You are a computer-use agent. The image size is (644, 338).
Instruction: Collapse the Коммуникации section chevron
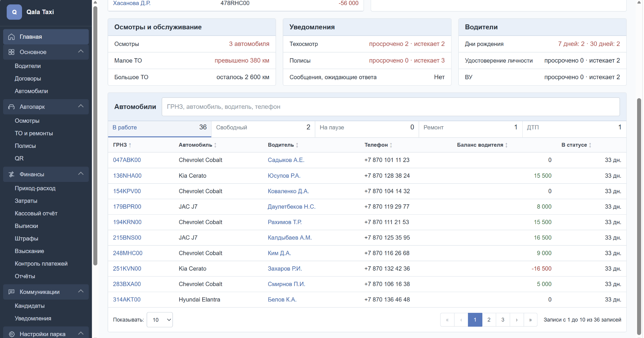point(81,291)
